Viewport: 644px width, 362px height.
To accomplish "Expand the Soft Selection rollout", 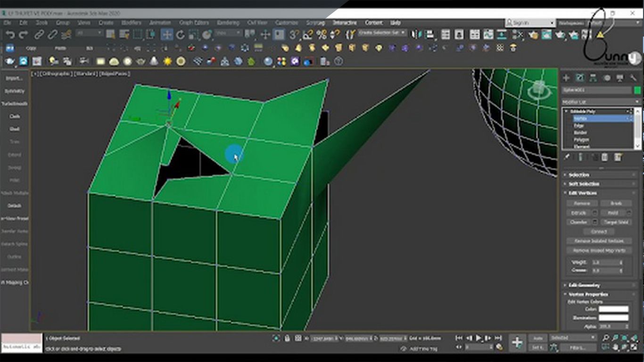I will 585,184.
